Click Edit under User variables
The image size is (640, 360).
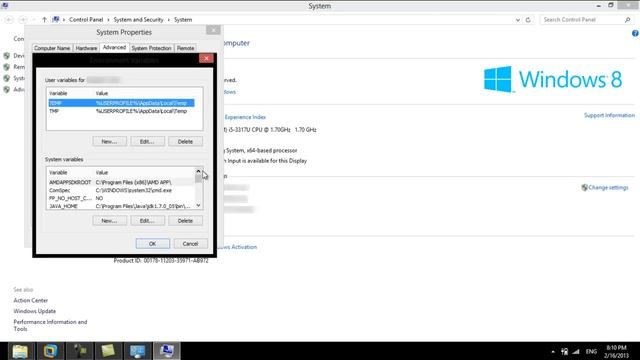(x=147, y=142)
